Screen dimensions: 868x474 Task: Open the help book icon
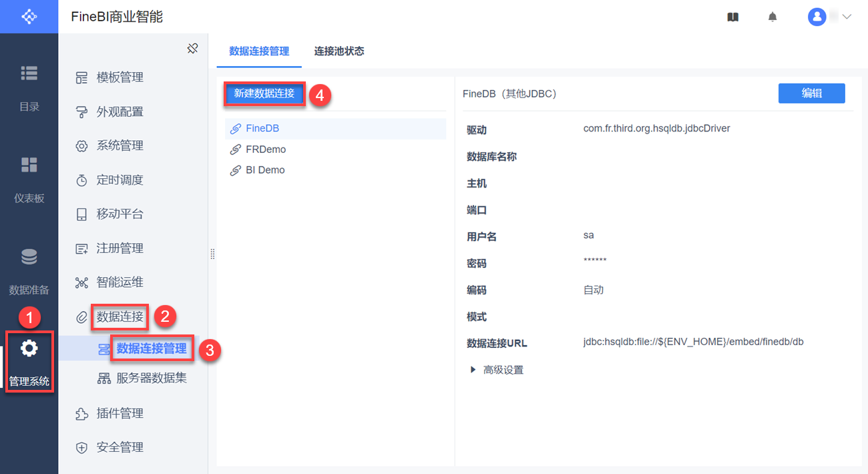[733, 17]
